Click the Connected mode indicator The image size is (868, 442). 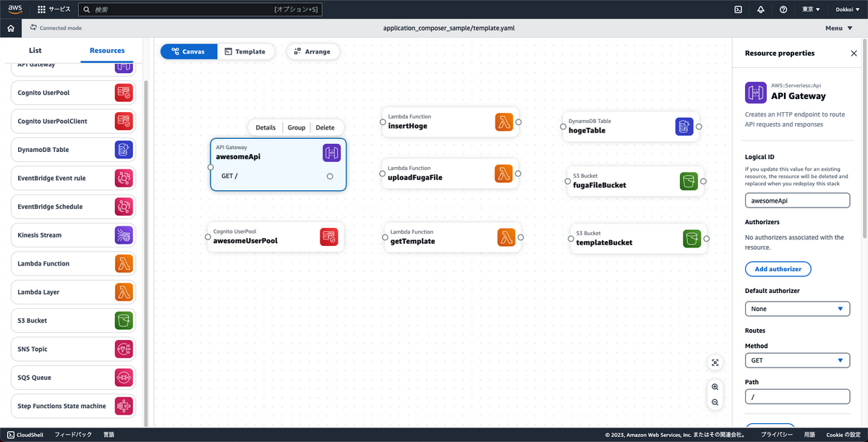tap(56, 28)
